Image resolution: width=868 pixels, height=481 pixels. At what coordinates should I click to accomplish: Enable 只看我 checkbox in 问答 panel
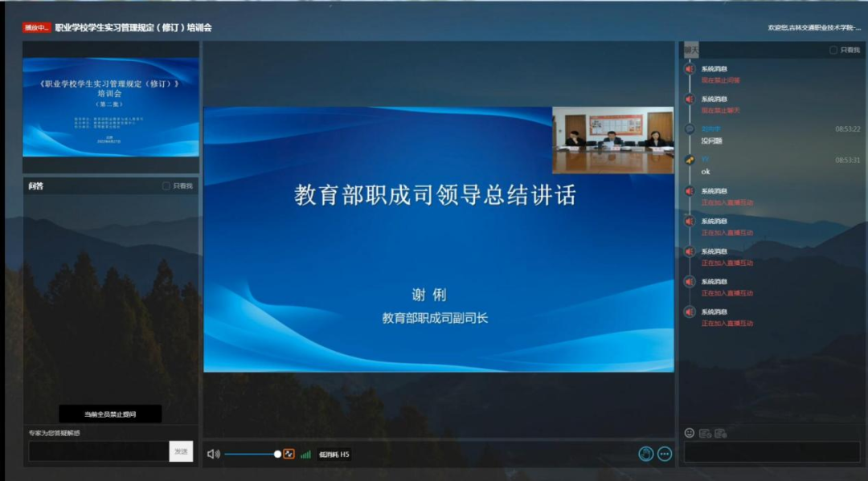[x=166, y=185]
